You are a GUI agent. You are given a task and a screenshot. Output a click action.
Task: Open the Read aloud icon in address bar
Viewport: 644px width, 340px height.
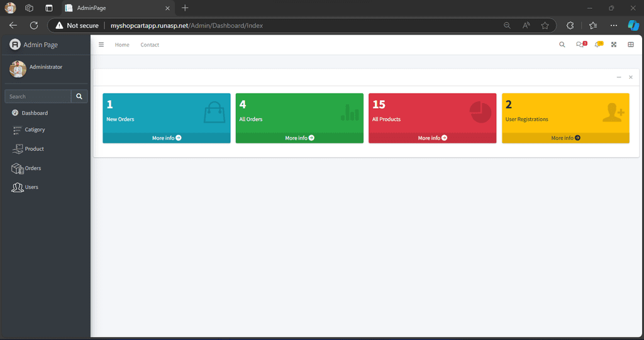pyautogui.click(x=526, y=26)
